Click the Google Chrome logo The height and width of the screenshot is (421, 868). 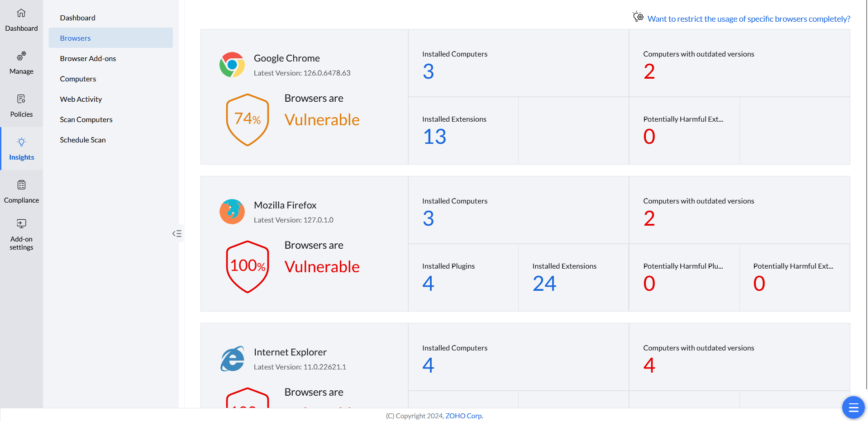(232, 65)
